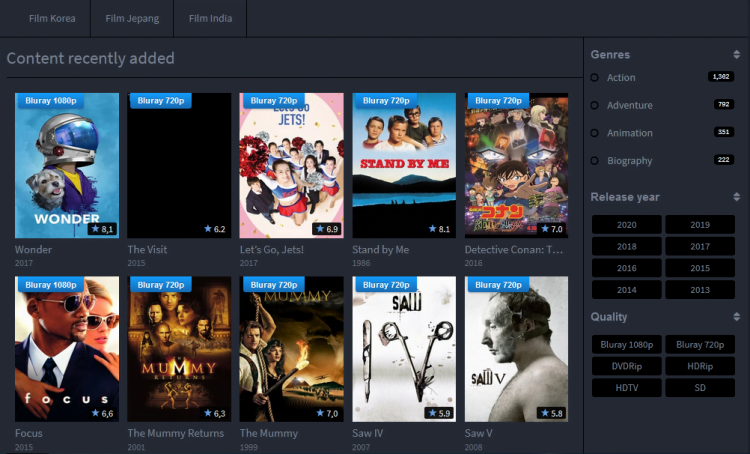The width and height of the screenshot is (750, 454).
Task: Open the Wonder movie poster
Action: click(x=67, y=166)
